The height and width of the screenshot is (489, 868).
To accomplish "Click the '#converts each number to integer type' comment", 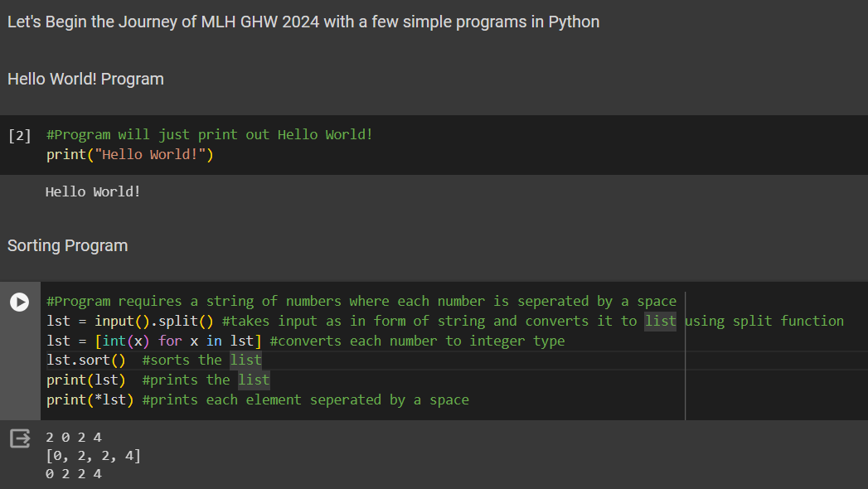I will coord(417,341).
